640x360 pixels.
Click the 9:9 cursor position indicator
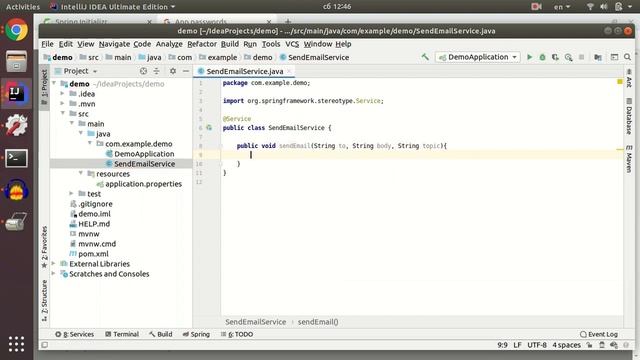pyautogui.click(x=502, y=345)
